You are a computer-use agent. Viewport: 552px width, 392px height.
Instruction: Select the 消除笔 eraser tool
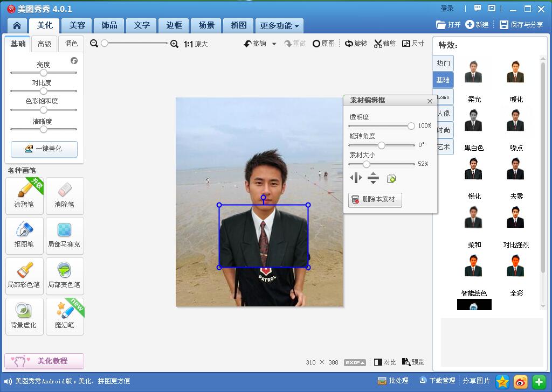point(65,195)
